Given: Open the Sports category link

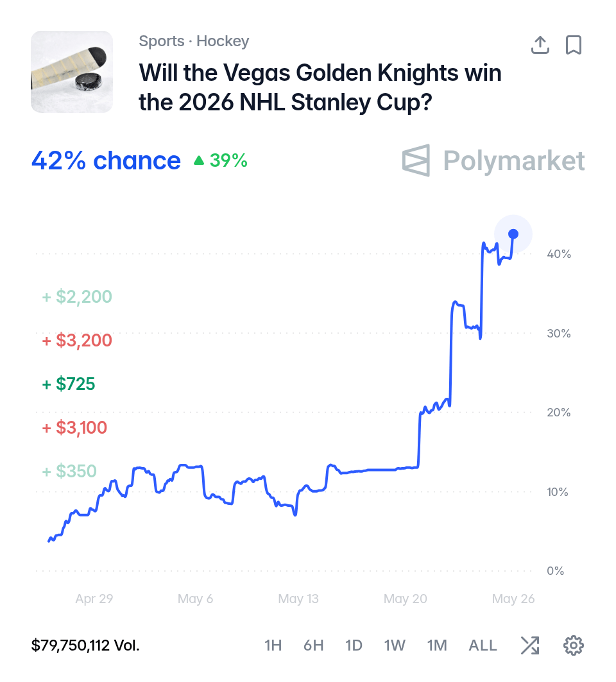Looking at the screenshot, I should [162, 41].
